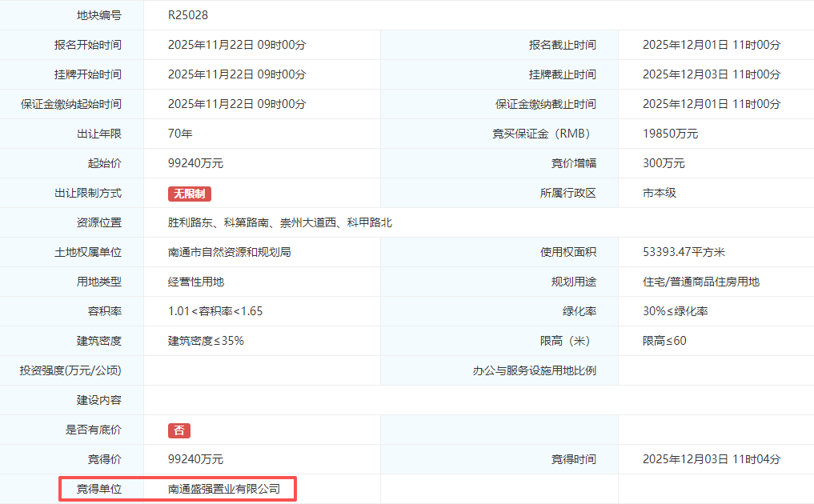Image resolution: width=814 pixels, height=504 pixels.
Task: Click the height limit value 限高≤60
Action: (664, 341)
